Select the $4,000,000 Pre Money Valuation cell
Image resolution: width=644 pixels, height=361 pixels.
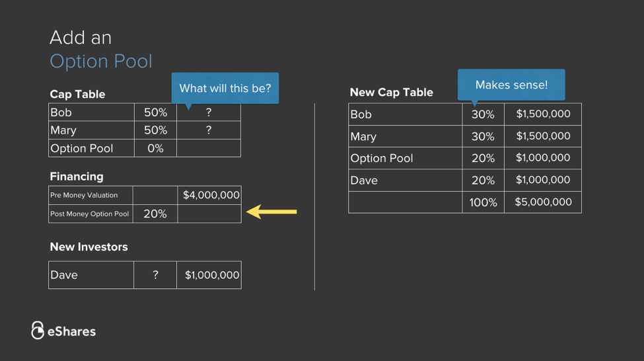tap(211, 195)
